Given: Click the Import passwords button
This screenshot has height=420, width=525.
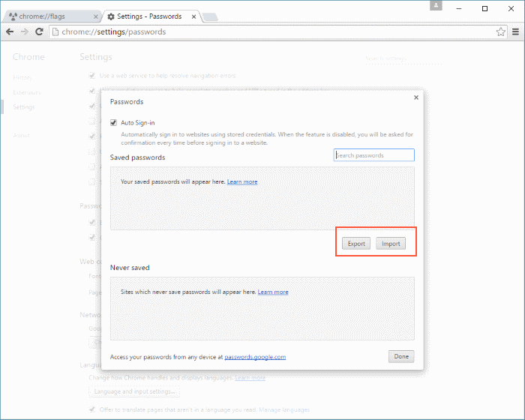Looking at the screenshot, I should tap(391, 244).
